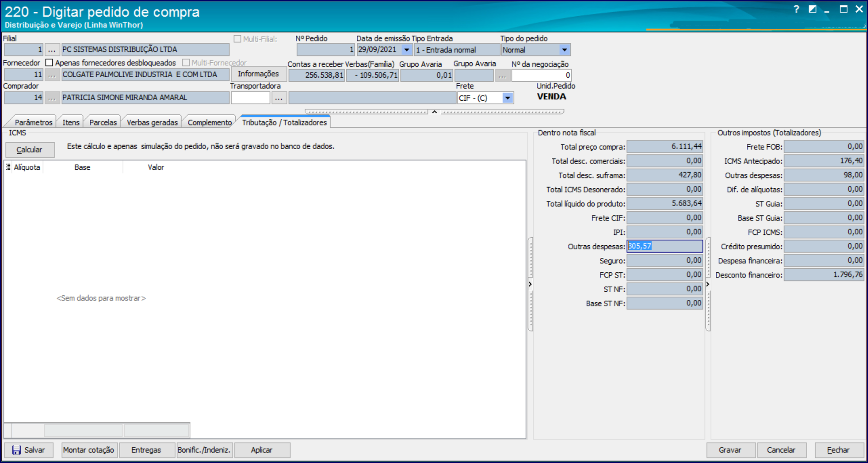Click the Nº Pedido field
Image resolution: width=868 pixels, height=463 pixels.
tap(326, 50)
